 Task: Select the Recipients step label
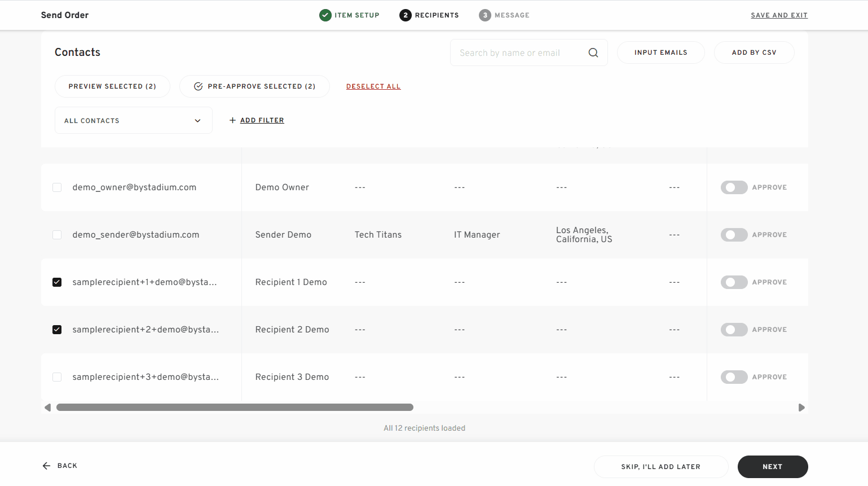(x=437, y=15)
